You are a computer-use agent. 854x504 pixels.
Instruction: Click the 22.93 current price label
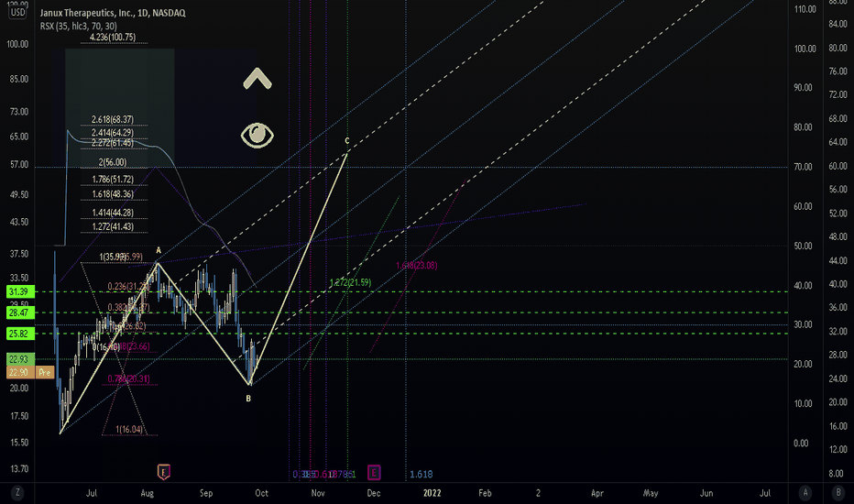[18, 359]
